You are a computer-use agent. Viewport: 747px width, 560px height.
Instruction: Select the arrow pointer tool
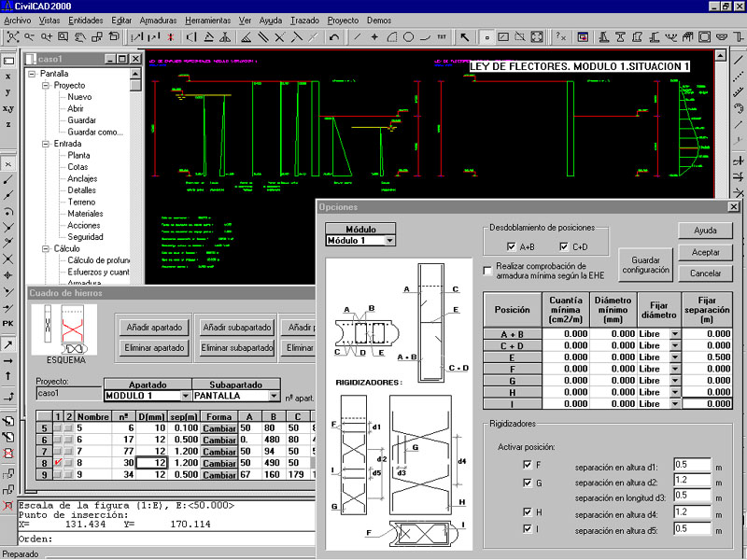point(466,37)
